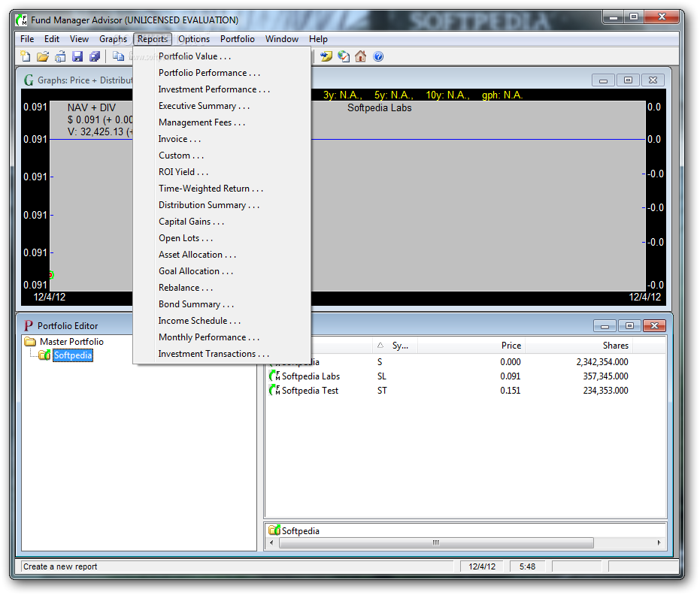Choose Income Schedule report
This screenshot has width=700, height=595.
[221, 320]
